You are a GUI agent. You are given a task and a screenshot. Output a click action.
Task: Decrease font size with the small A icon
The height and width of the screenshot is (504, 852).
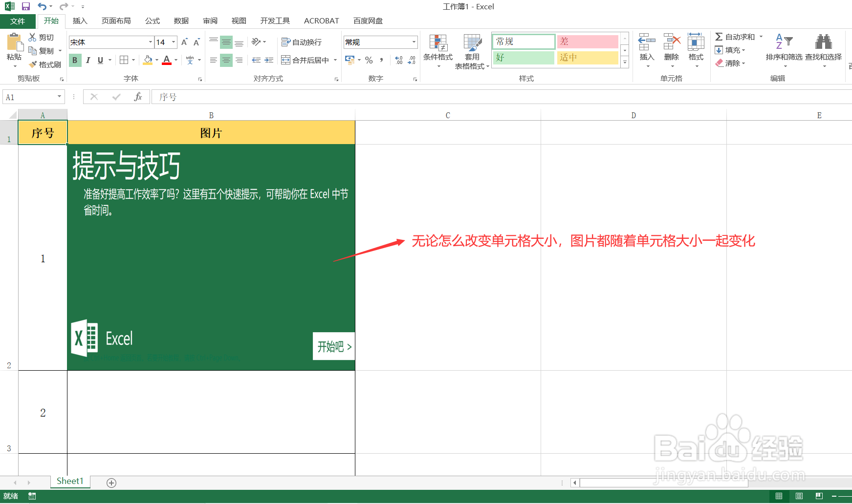point(197,42)
